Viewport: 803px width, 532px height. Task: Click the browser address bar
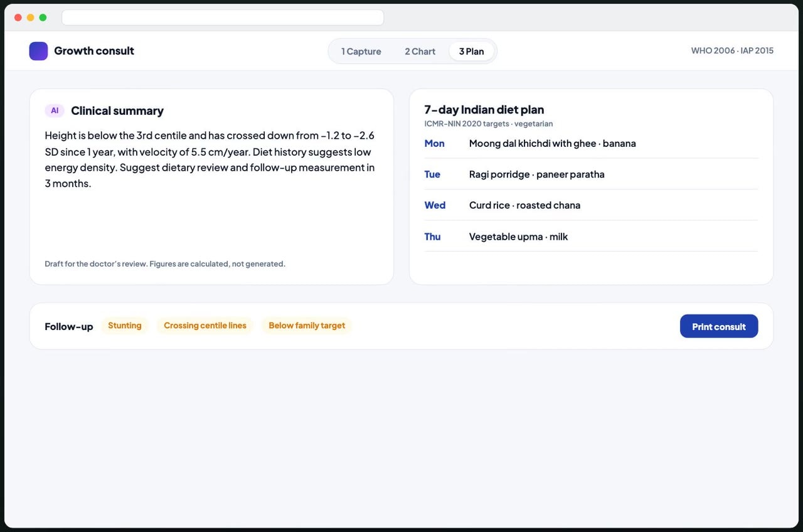click(223, 18)
